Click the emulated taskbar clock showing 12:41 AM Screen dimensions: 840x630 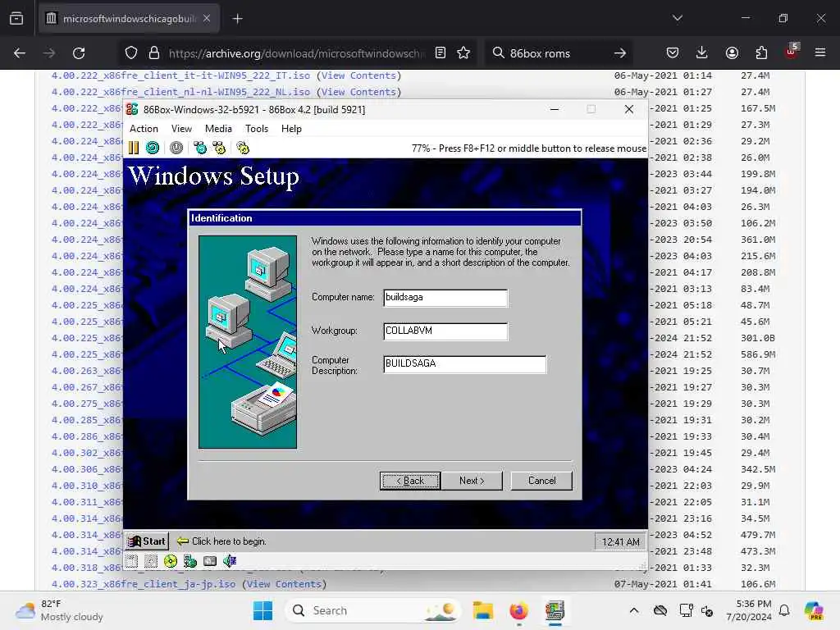tap(620, 541)
